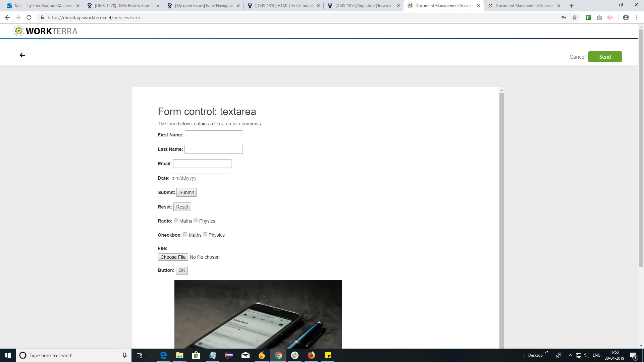644x362 pixels.
Task: Click the First Name input field
Action: tap(214, 135)
